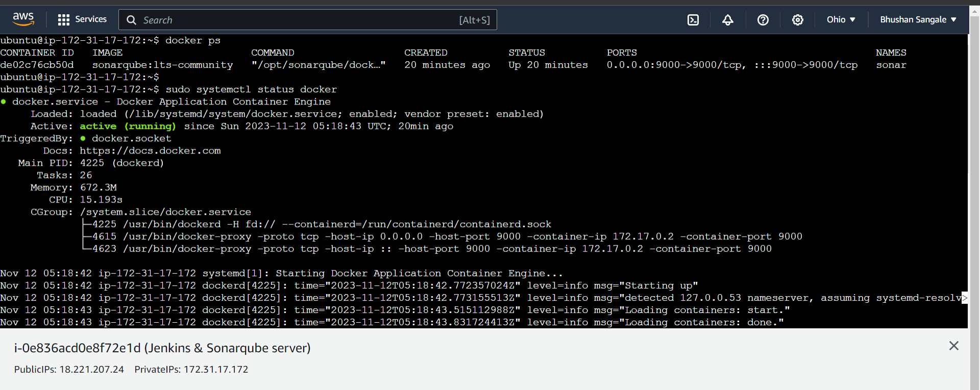Image resolution: width=980 pixels, height=390 pixels.
Task: Click the 'msg="Starting up"' log entry
Action: (646, 286)
